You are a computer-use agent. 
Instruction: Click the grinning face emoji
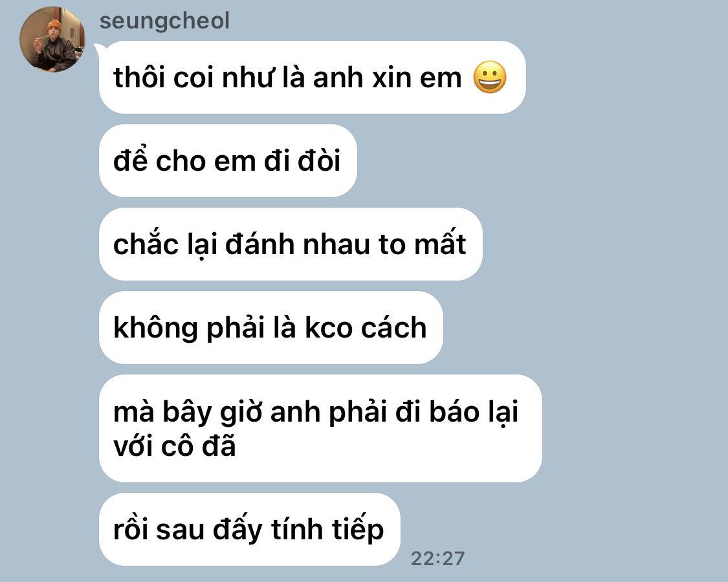[490, 77]
